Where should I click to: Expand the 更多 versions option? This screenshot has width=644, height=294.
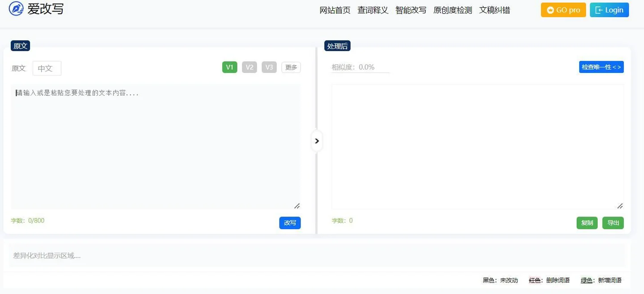[x=291, y=67]
